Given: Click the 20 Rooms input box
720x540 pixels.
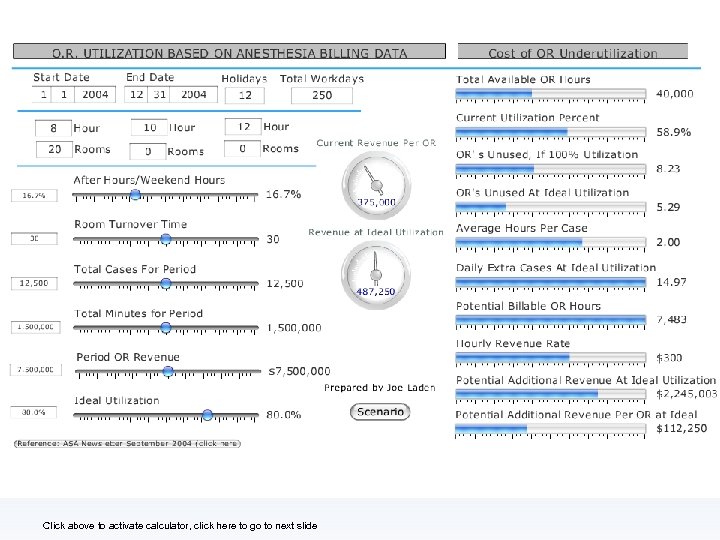Looking at the screenshot, I should 54,150.
